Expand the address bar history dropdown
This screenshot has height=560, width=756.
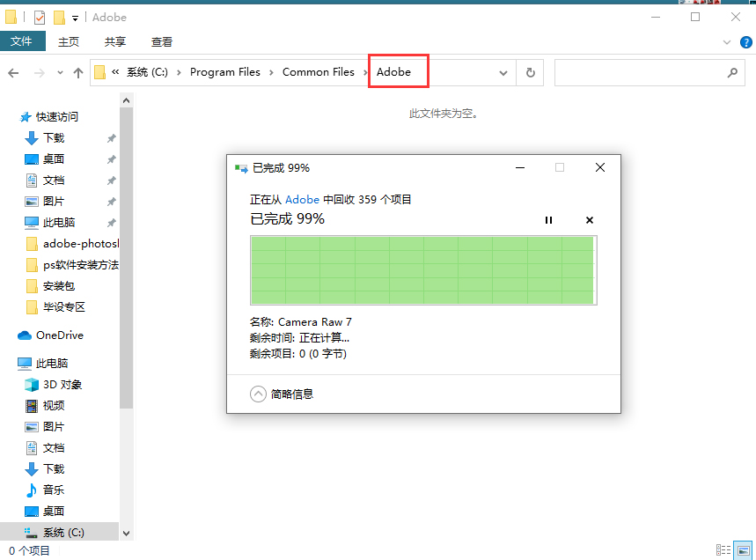[503, 73]
